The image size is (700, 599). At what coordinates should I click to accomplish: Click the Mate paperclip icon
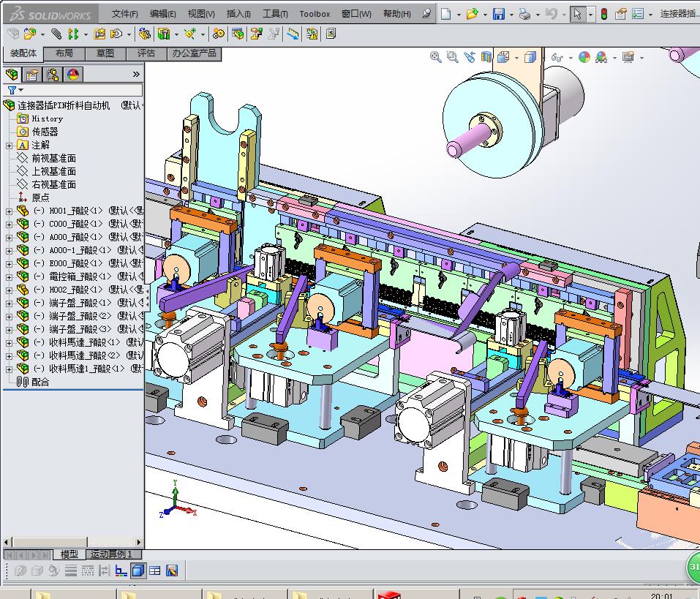click(x=56, y=33)
